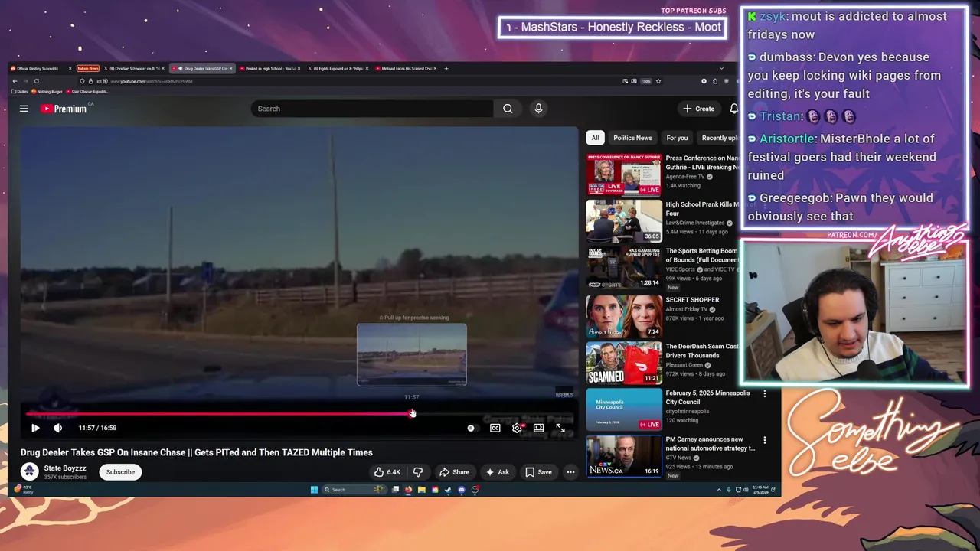
Task: Click the red progress bar scrubber handle
Action: click(x=412, y=414)
